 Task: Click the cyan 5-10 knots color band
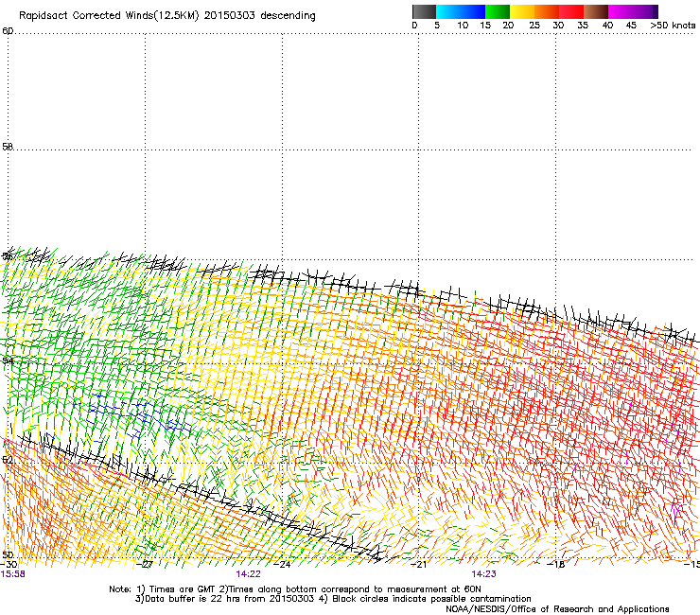[447, 11]
